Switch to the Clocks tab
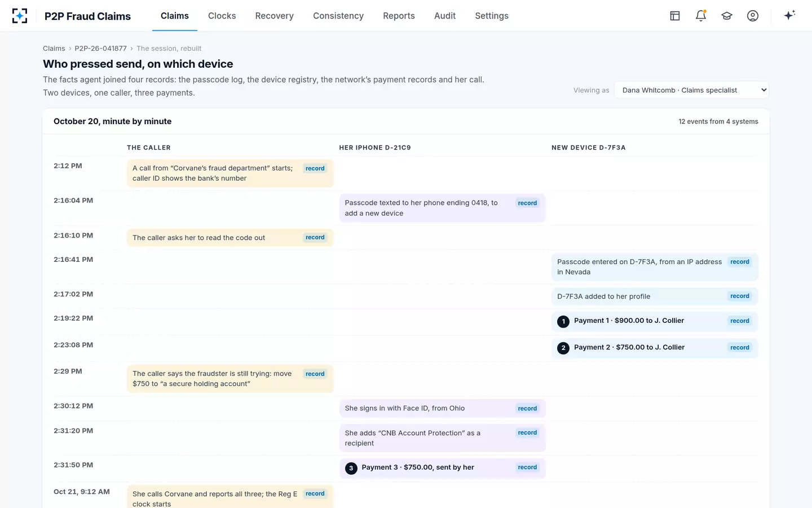This screenshot has height=508, width=812. point(222,16)
